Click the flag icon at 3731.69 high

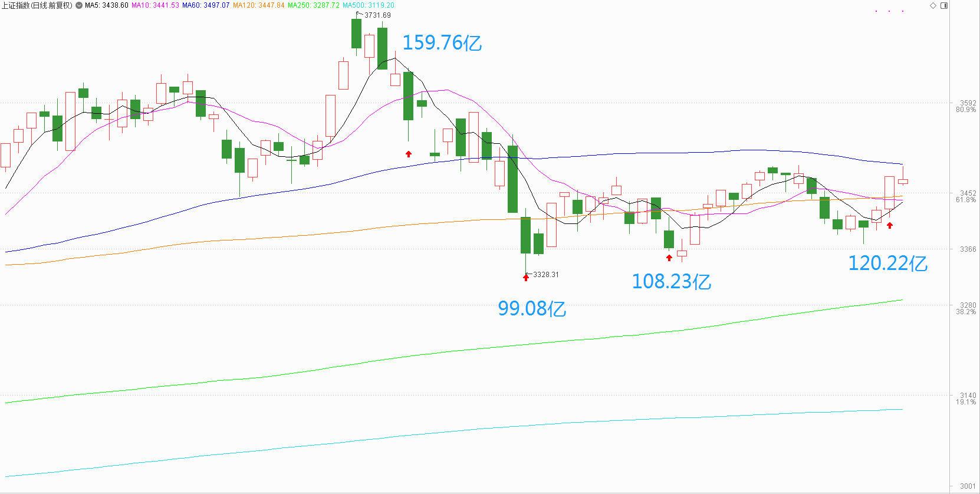360,14
